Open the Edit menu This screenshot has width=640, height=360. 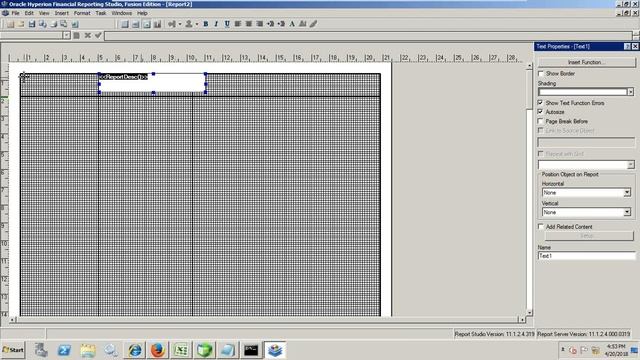(x=29, y=13)
